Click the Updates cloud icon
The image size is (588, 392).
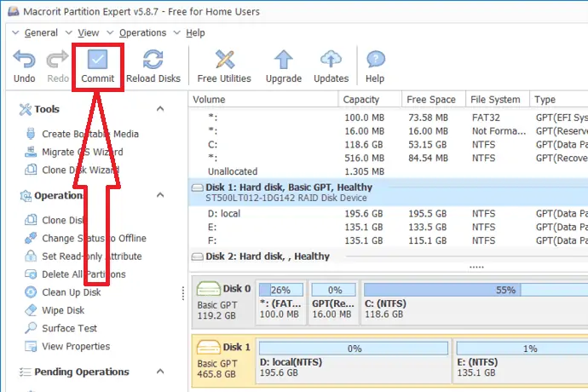(x=331, y=60)
